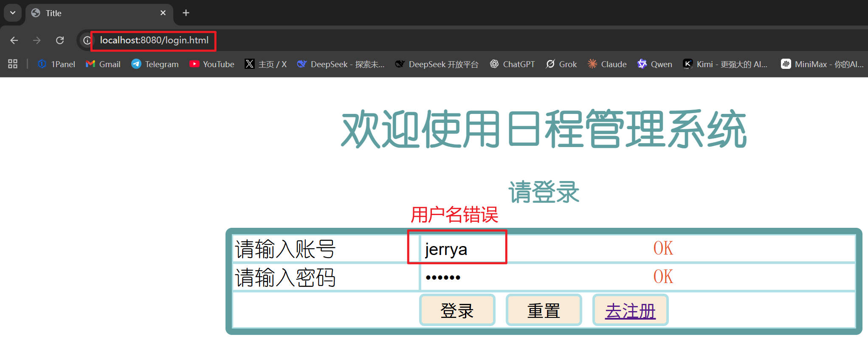Go back with the back arrow
Image resolution: width=868 pixels, height=340 pixels.
14,40
